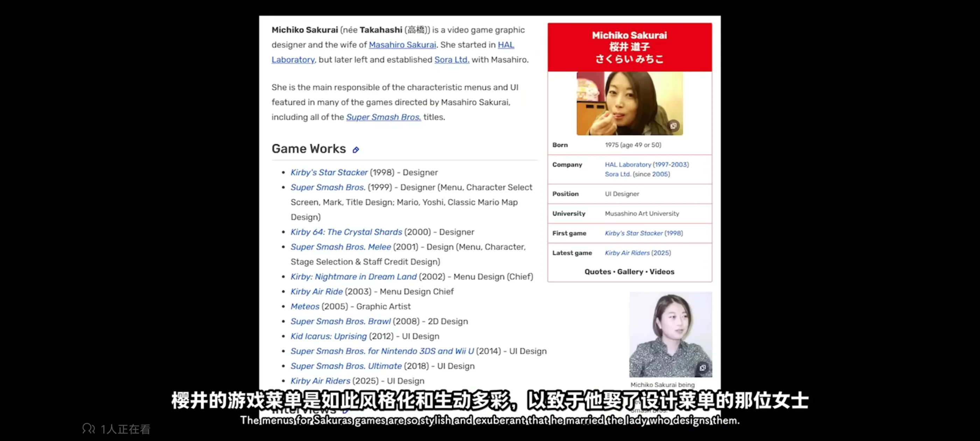Open the Kid Icarus: Uprising link
Screen dimensions: 980x441
point(328,336)
